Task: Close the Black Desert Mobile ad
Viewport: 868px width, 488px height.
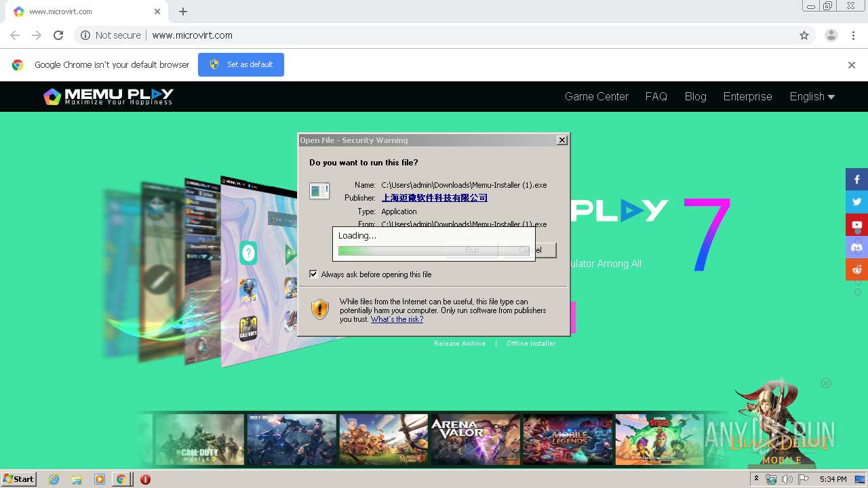Action: [x=826, y=383]
